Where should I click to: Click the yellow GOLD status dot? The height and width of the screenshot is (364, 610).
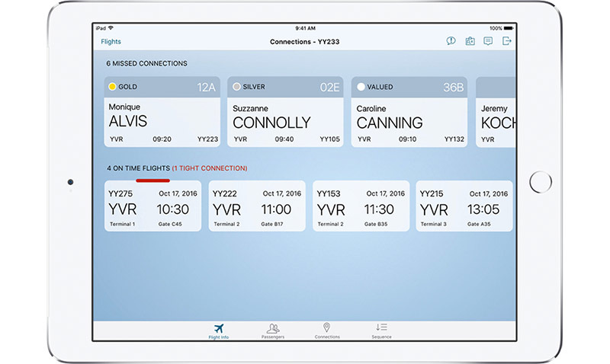point(112,87)
